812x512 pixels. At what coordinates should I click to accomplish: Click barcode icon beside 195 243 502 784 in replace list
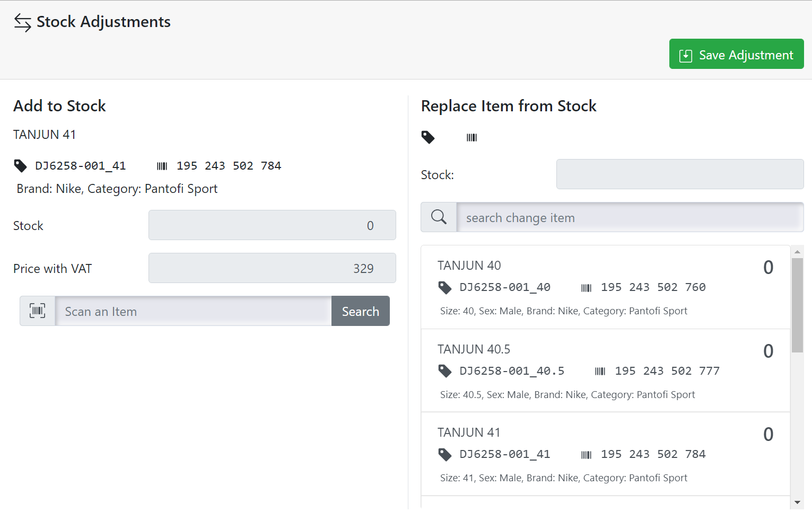pos(586,455)
